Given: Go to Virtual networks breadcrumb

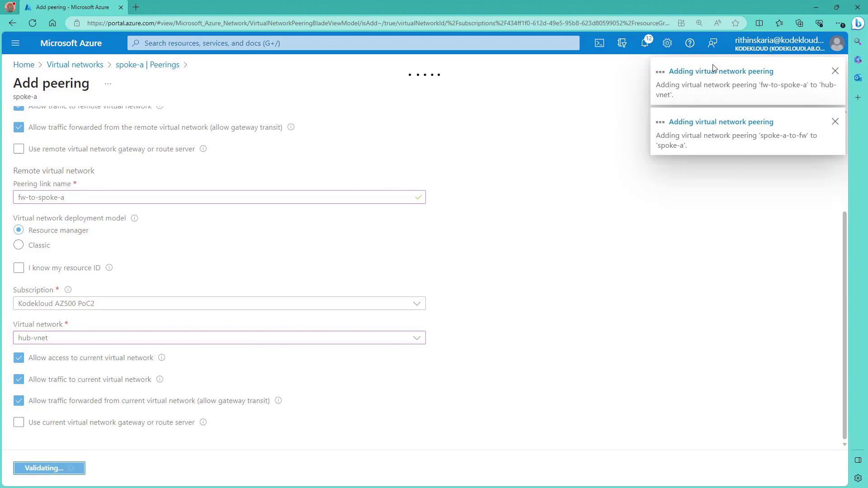Looking at the screenshot, I should coord(75,65).
